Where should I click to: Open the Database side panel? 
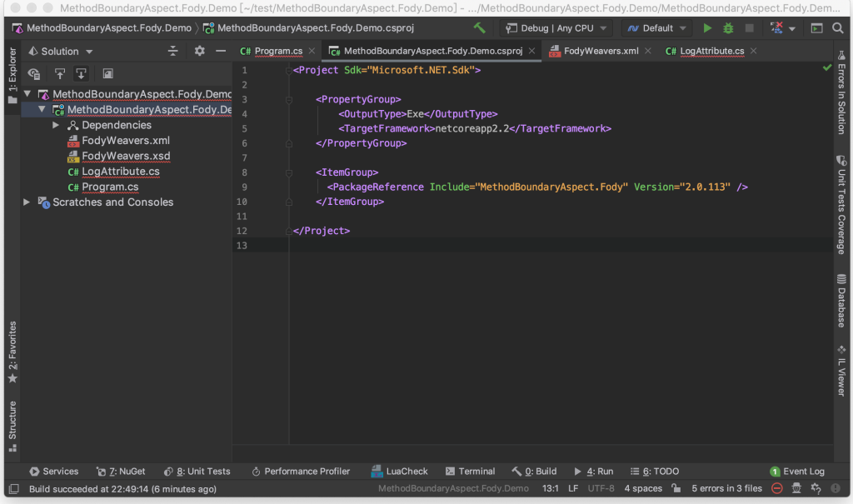point(841,301)
